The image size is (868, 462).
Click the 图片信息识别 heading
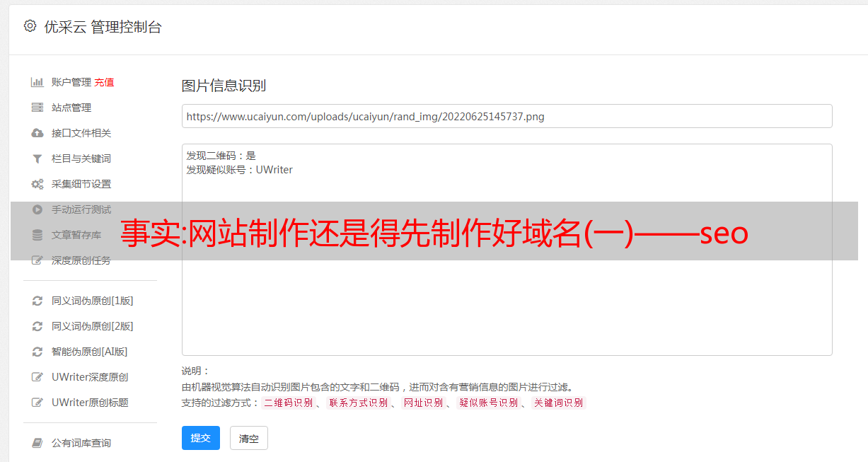(x=224, y=86)
